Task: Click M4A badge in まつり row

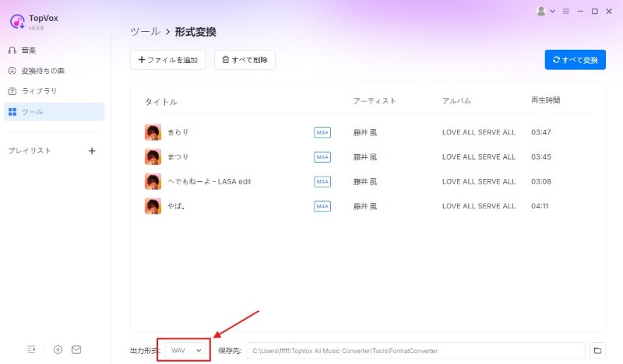Action: [322, 157]
